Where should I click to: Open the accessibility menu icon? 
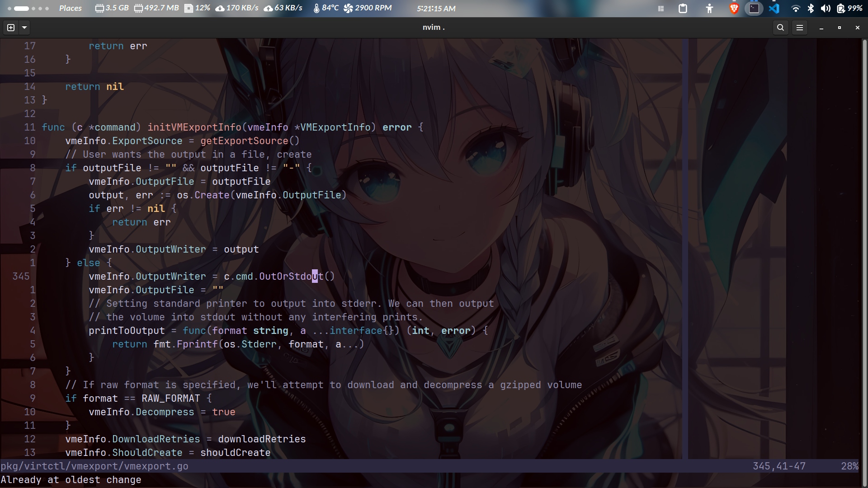click(709, 8)
